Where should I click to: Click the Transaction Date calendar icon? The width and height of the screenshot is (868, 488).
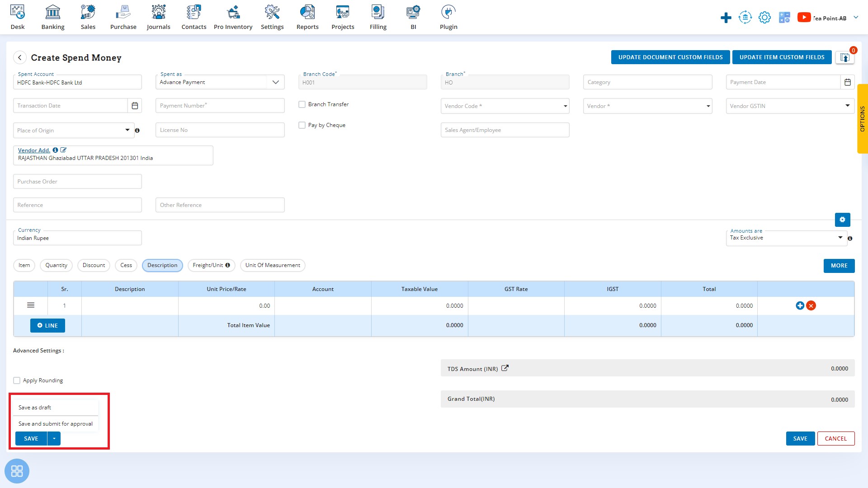click(135, 105)
